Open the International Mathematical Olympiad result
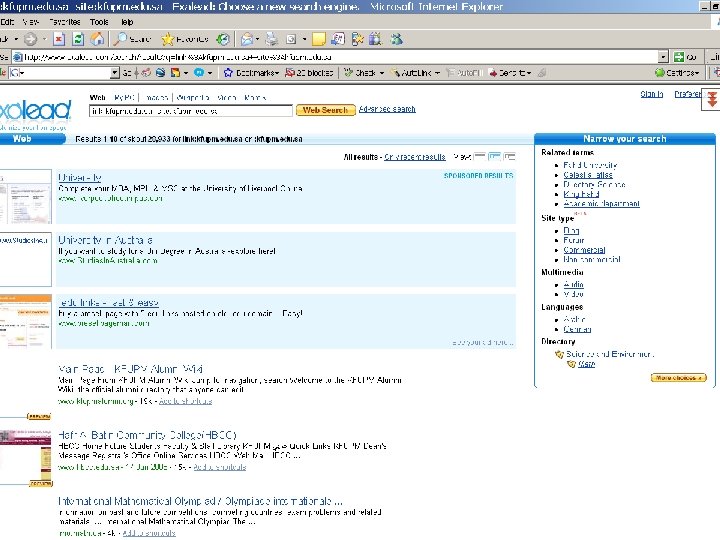Viewport: 720px width, 540px height. click(200, 501)
